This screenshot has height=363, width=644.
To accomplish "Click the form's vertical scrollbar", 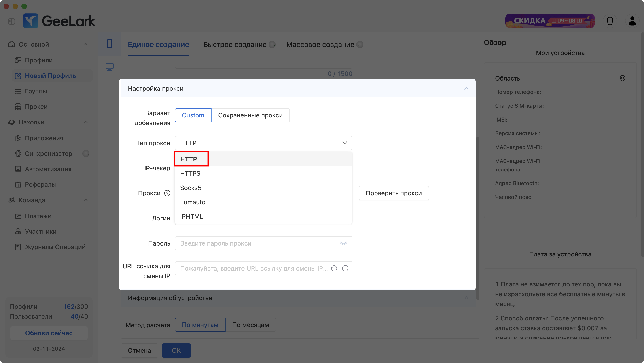I will [477, 218].
